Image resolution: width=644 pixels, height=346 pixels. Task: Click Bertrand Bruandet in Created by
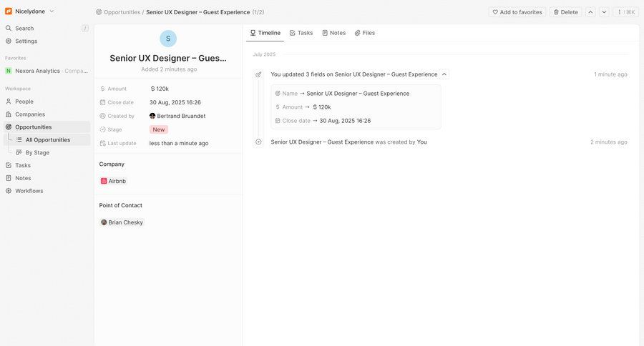tap(177, 116)
